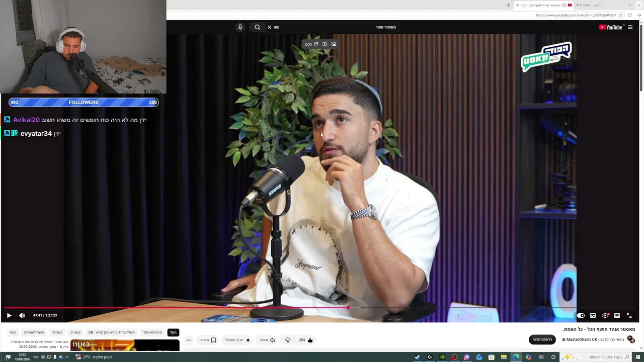
Task: Clear the search query with the X
Action: 269,27
